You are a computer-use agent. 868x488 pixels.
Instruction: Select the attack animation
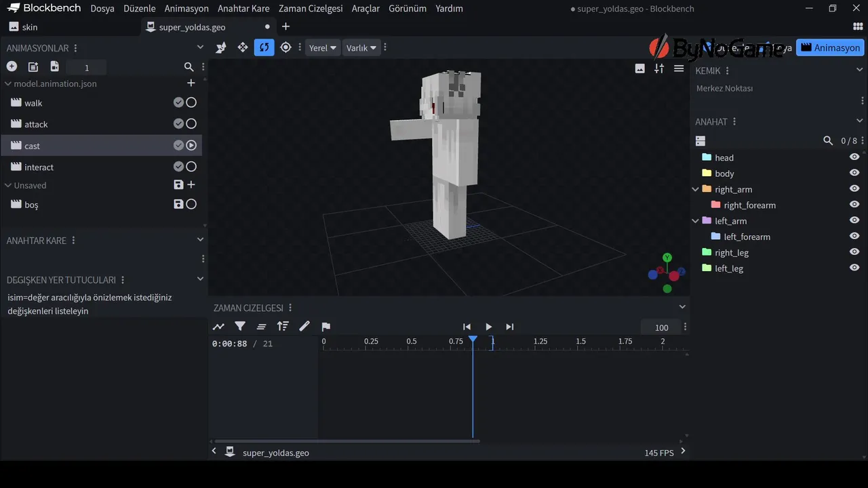tap(36, 125)
